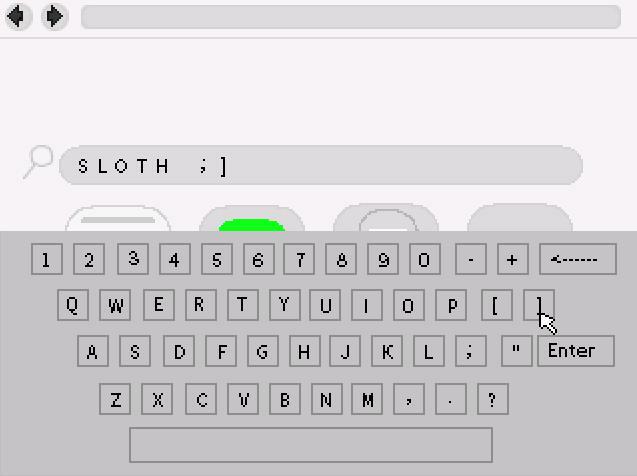Tap the M key
The width and height of the screenshot is (637, 476).
coord(367,399)
